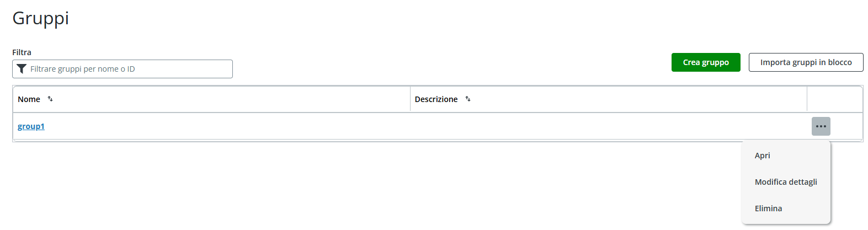This screenshot has width=868, height=230.
Task: Click the green Crea gruppo button
Action: pyautogui.click(x=706, y=62)
